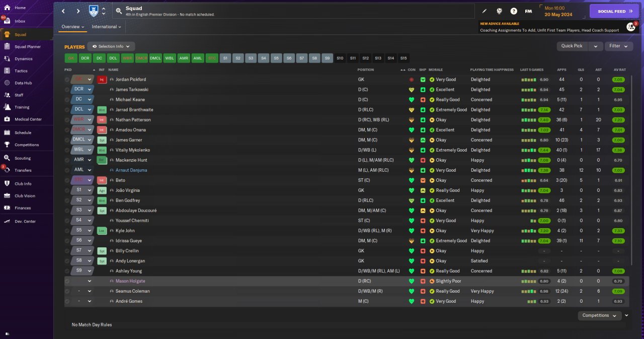Viewport: 644px width, 339px height.
Task: Open Arnaut Danjuma's player profile
Action: [x=131, y=170]
